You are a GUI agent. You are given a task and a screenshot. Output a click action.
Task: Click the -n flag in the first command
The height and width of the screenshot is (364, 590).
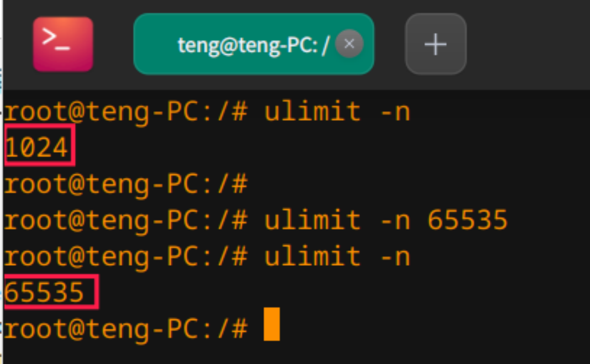[395, 112]
